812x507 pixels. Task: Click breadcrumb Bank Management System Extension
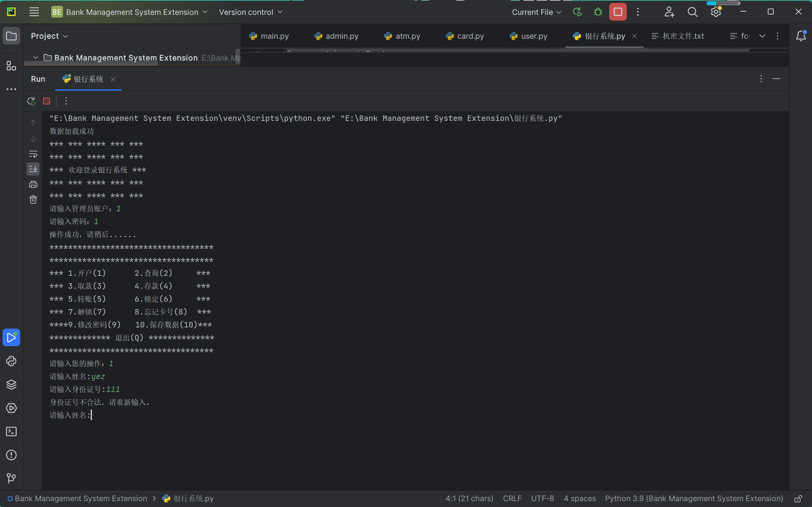point(77,498)
